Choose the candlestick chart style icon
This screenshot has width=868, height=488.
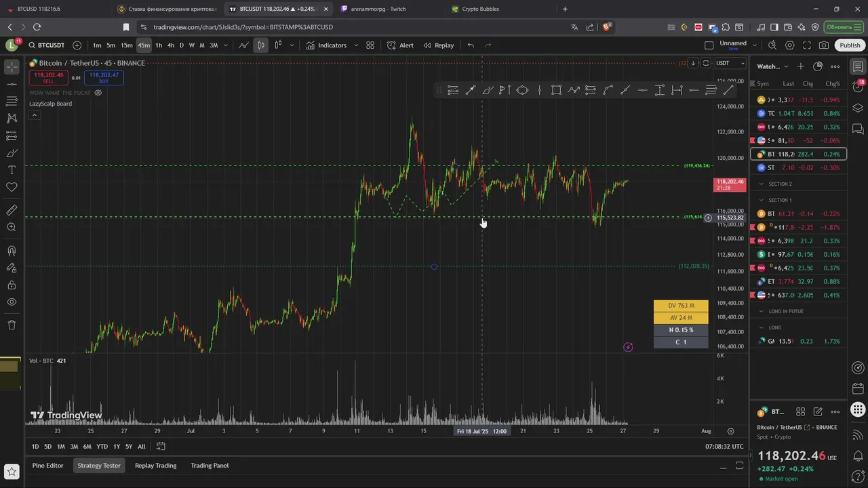click(260, 45)
